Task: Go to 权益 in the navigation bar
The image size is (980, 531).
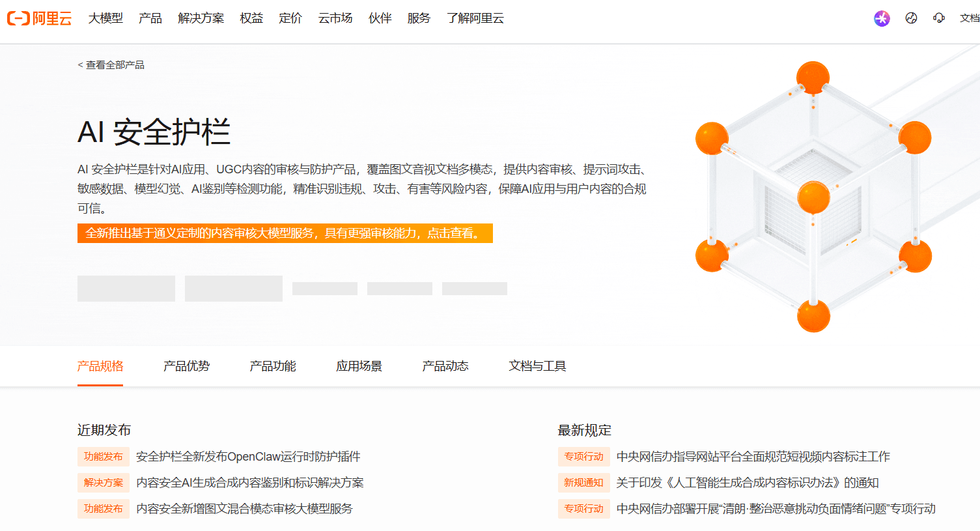Action: click(251, 18)
